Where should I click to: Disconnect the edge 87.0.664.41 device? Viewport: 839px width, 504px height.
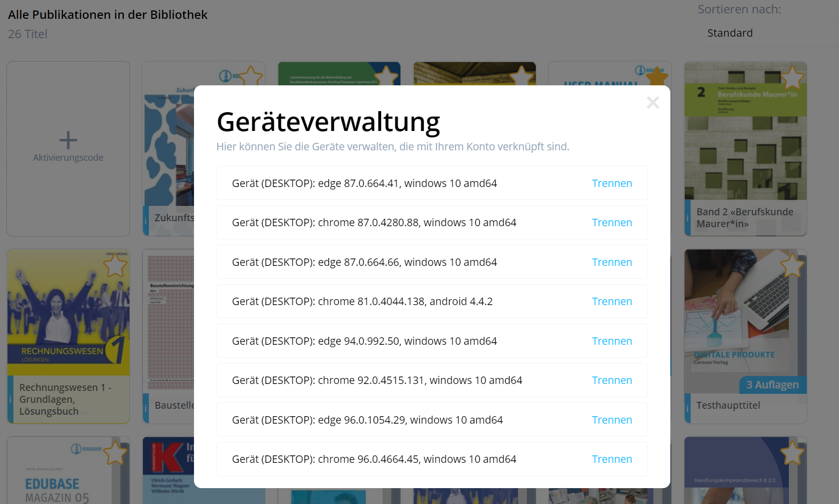[x=612, y=183]
